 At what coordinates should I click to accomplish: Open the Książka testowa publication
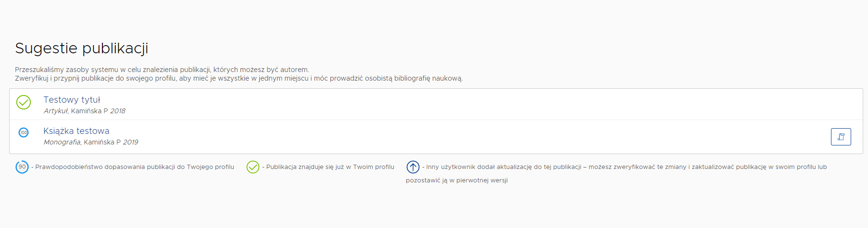76,131
